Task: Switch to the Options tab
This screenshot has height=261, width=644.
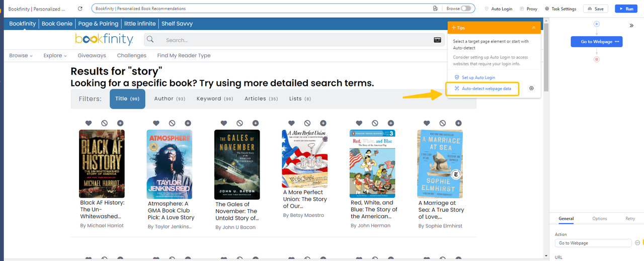Action: click(599, 219)
